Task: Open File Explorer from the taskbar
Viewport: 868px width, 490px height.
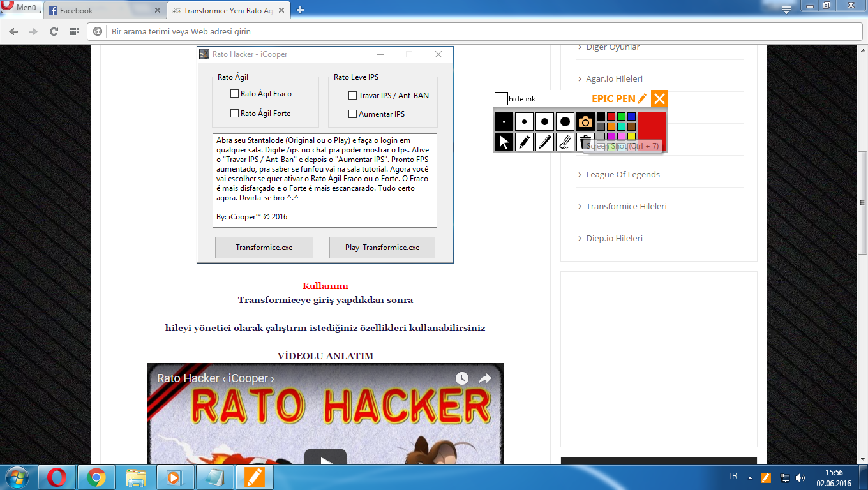Action: [136, 477]
